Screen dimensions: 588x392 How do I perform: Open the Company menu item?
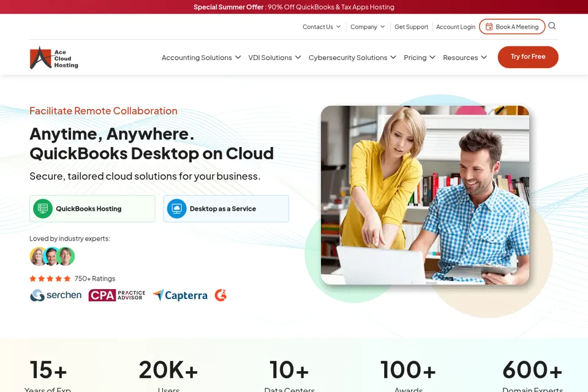(x=367, y=26)
